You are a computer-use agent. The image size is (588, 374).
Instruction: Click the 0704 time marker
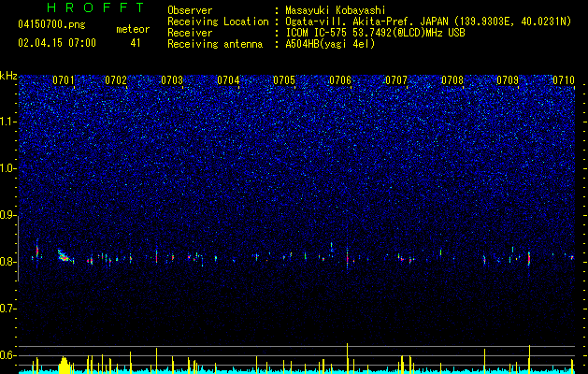click(x=228, y=80)
